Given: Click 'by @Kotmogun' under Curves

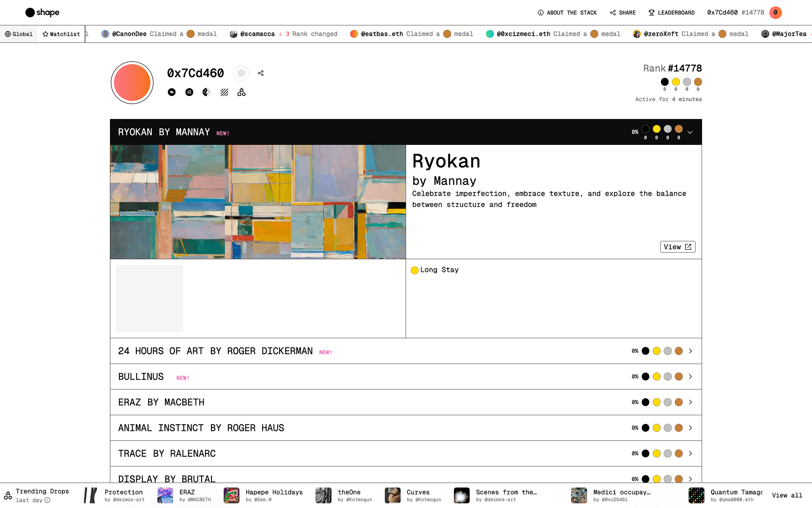Looking at the screenshot, I should (x=424, y=500).
